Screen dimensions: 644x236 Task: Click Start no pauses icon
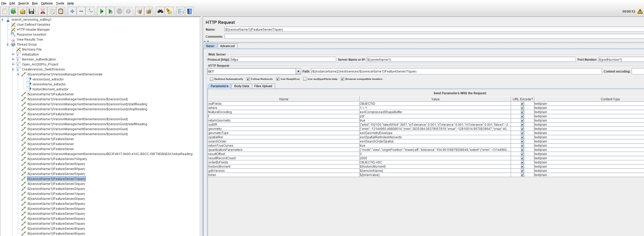[111, 11]
